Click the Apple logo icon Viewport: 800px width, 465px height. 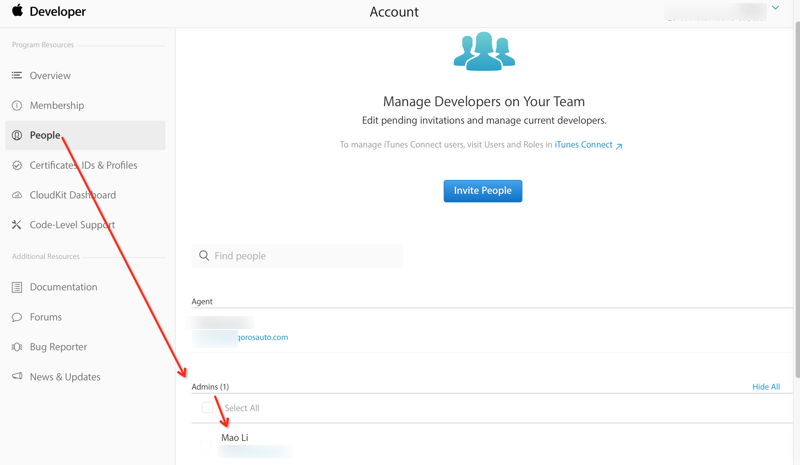17,11
